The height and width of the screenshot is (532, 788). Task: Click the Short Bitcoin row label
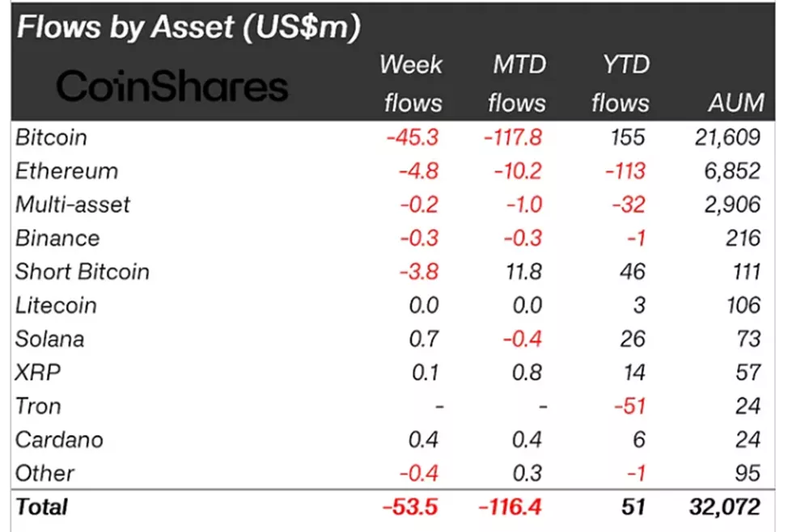(83, 272)
